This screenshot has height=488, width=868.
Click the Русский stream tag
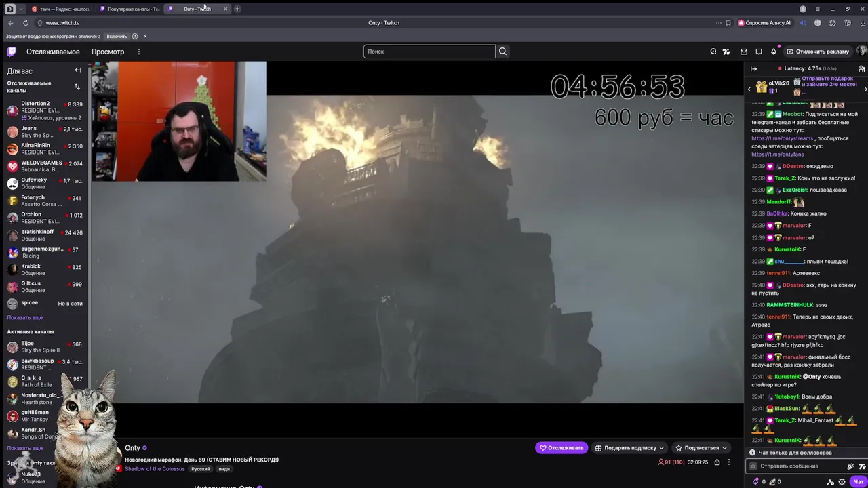[201, 469]
